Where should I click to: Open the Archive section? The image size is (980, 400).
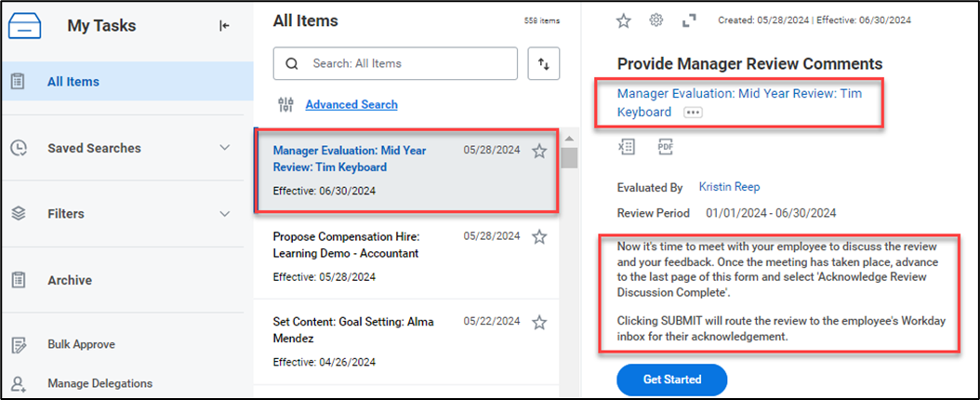[70, 280]
